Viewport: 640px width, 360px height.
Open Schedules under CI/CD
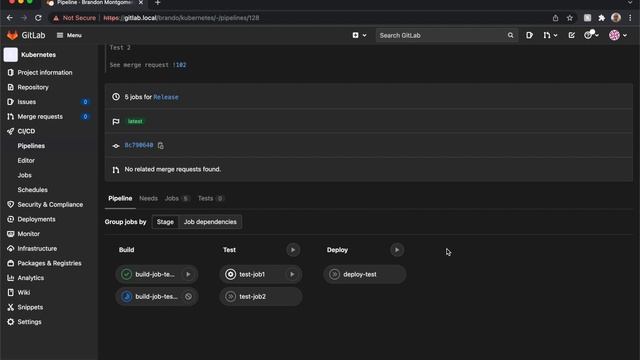coord(33,190)
